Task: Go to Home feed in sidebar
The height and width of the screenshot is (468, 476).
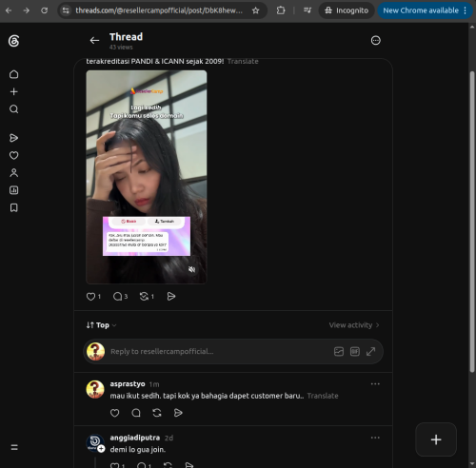Action: [13, 74]
